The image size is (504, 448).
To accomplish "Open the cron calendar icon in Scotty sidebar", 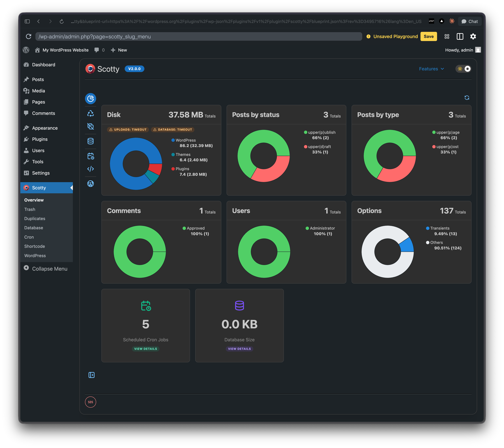I will point(91,156).
